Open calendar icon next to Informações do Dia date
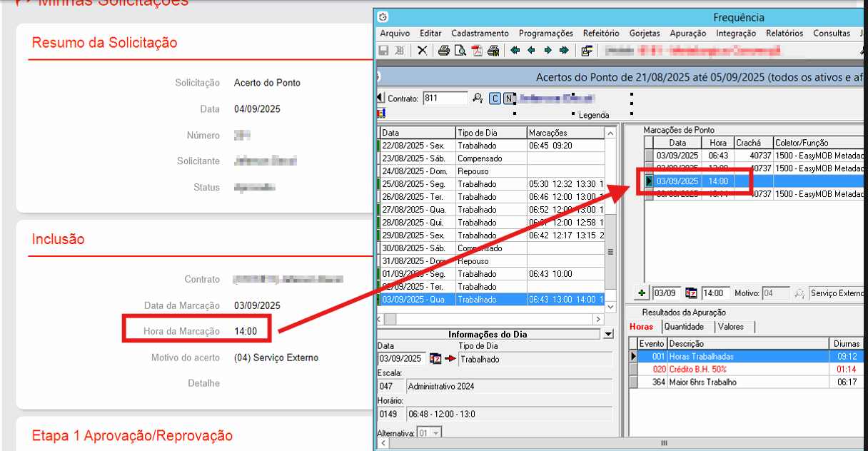Screen dimensions: 868x451 click(x=435, y=359)
